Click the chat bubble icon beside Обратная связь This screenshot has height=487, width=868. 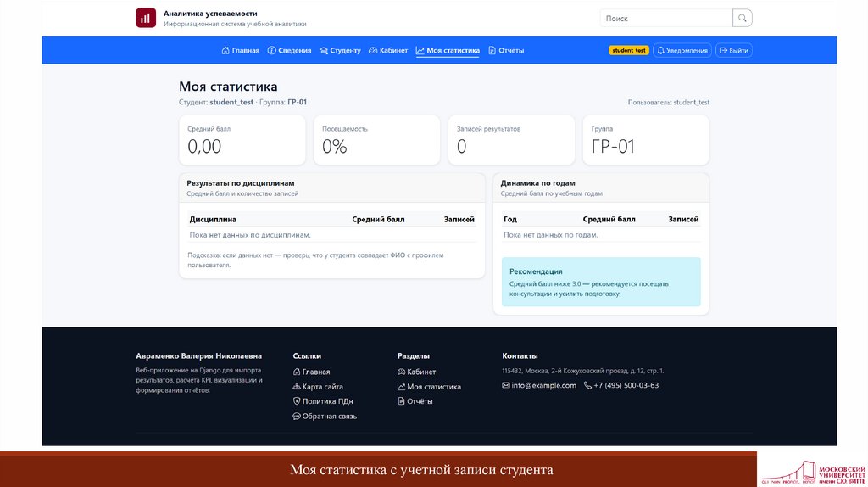coord(297,416)
